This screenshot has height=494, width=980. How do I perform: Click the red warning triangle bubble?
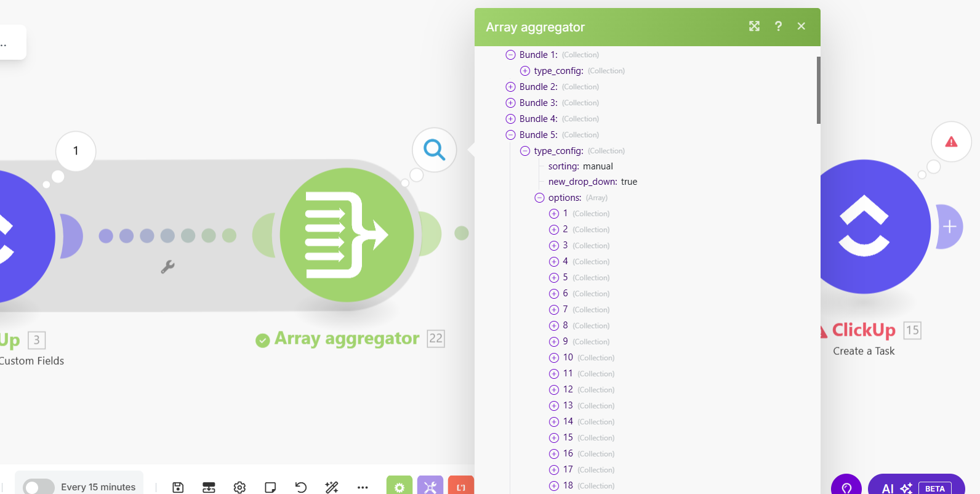pyautogui.click(x=952, y=142)
